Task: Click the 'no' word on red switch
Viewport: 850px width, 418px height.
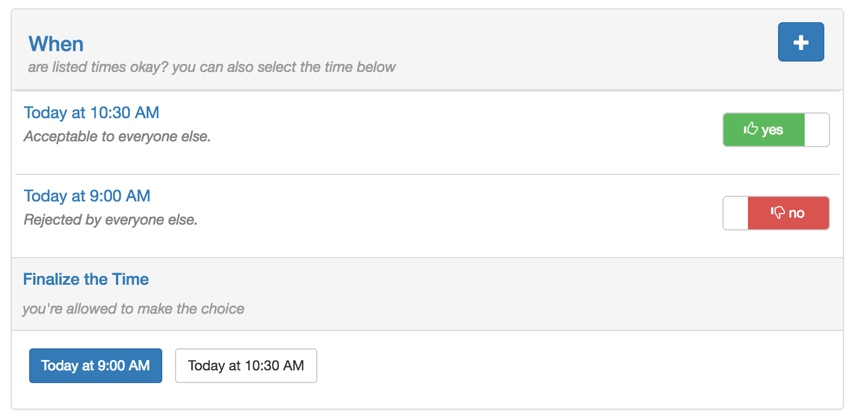Action: click(796, 213)
